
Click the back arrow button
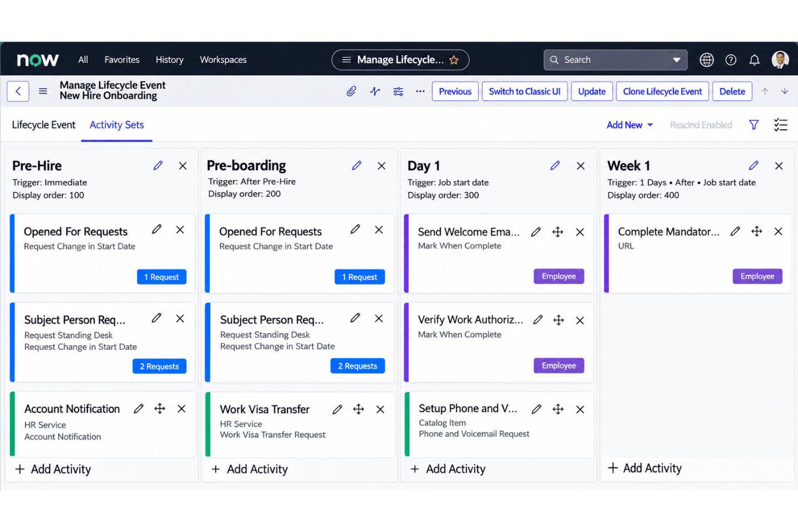point(18,91)
